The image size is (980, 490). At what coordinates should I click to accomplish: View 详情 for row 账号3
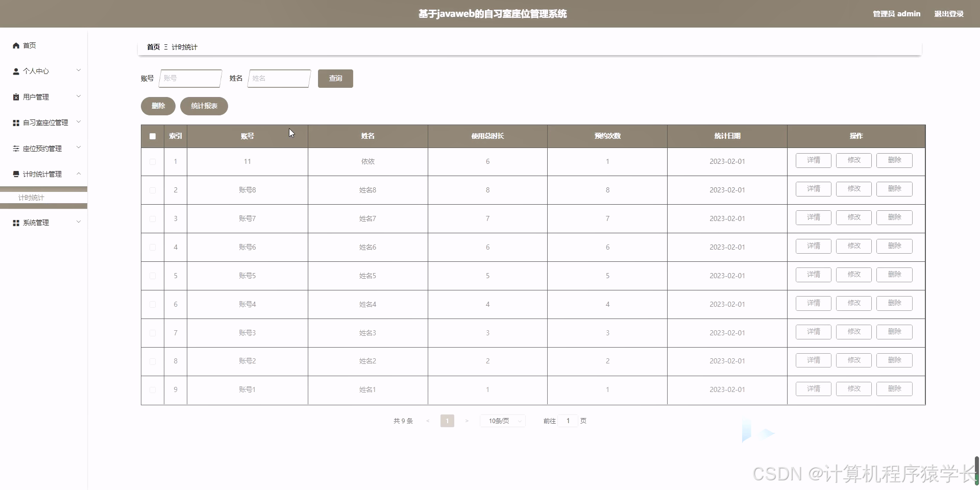coord(814,332)
